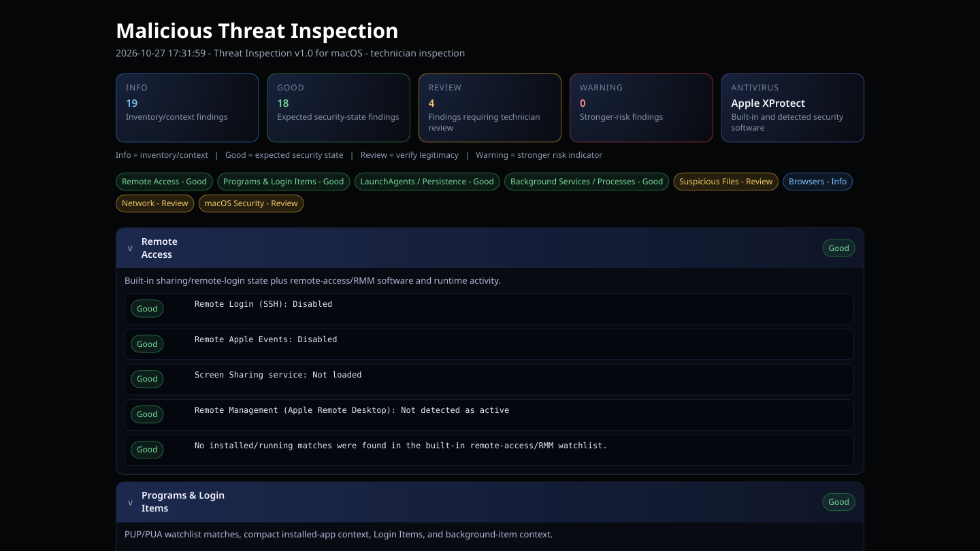Select the GOOD summary card showing 18
The image size is (980, 551).
(338, 108)
